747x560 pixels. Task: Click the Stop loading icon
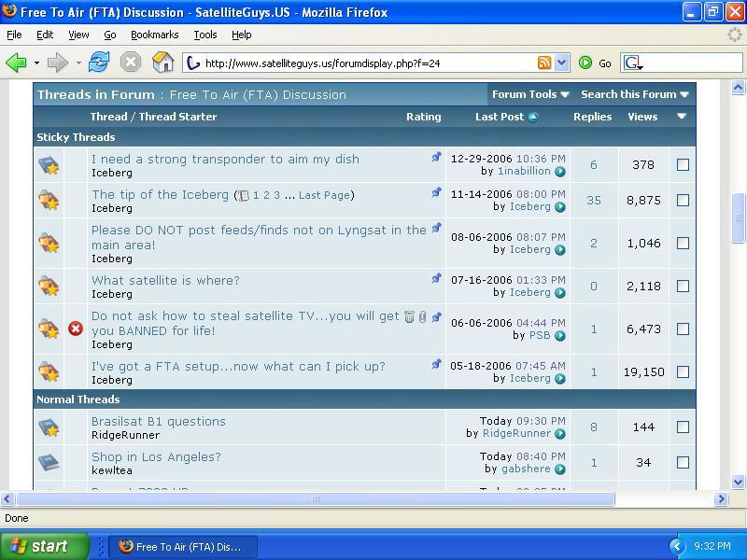[131, 63]
